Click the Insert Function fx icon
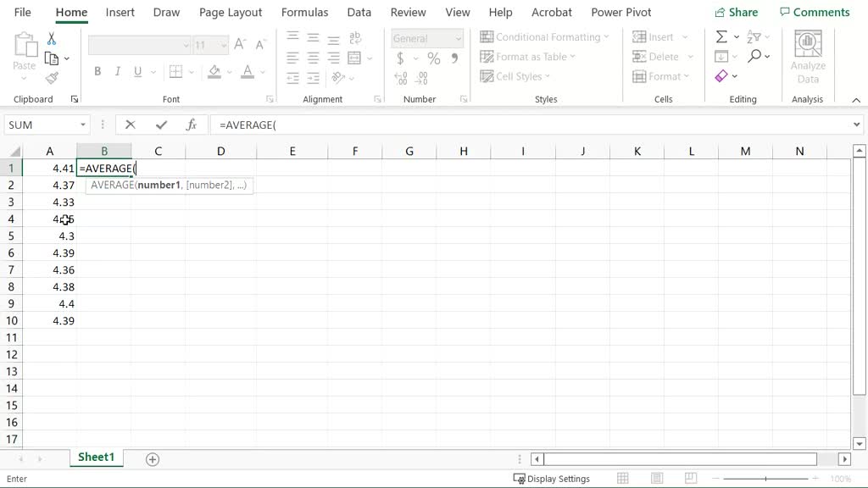 (x=192, y=125)
